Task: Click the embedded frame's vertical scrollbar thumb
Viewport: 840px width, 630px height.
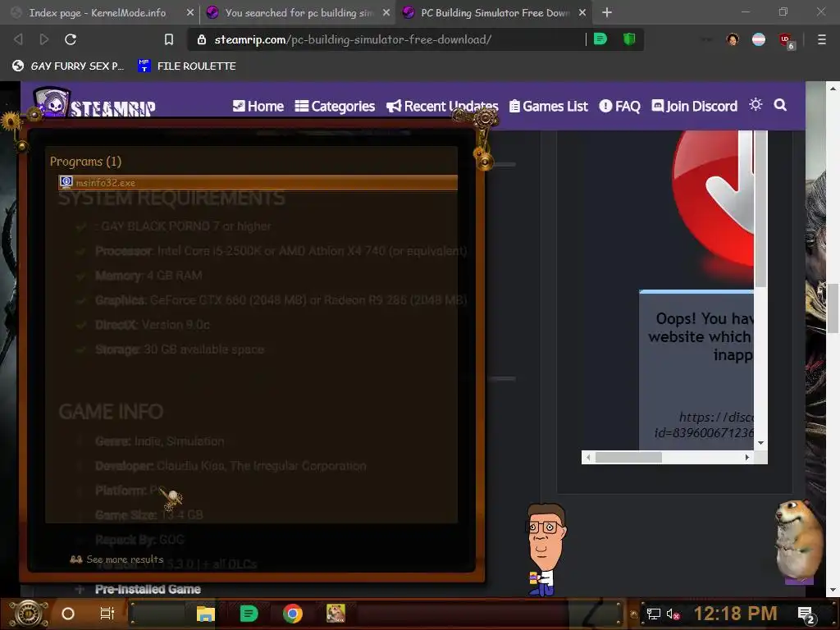Action: pos(760,209)
